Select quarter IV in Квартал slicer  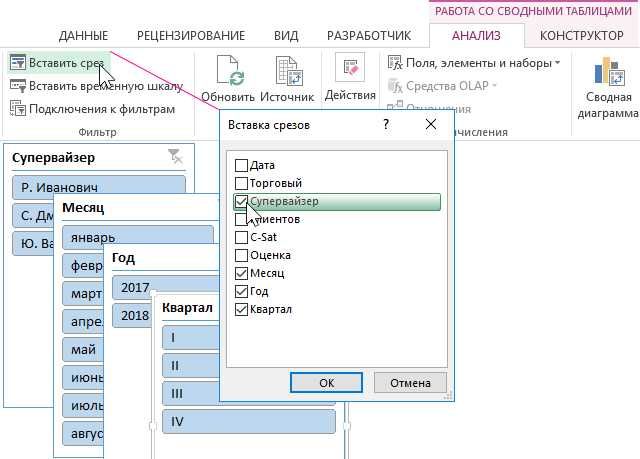click(x=249, y=421)
